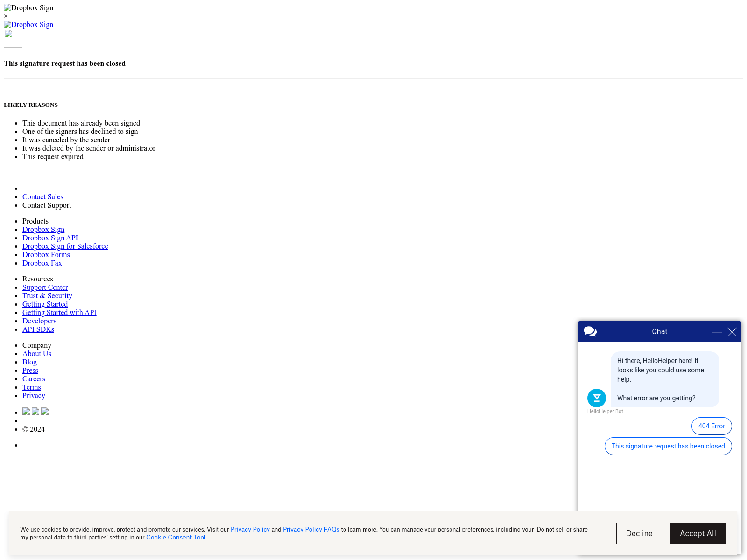The width and height of the screenshot is (747, 560).
Task: Click the first social media icon in footer
Action: (26, 411)
